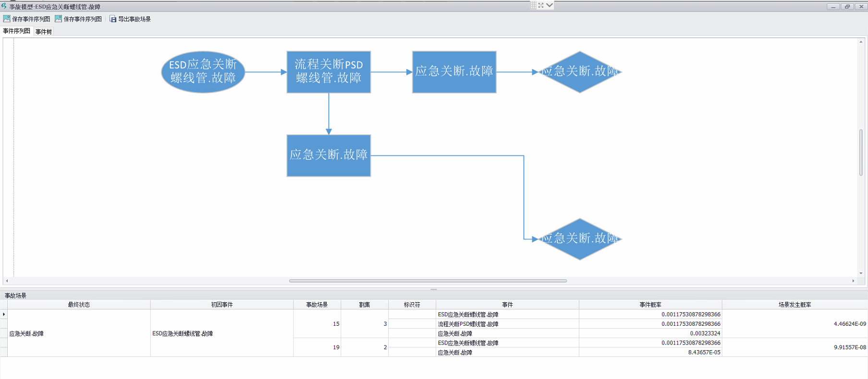Select the 应急关断.故障 rectangle below the PSD node
The image size is (868, 379).
tap(329, 155)
